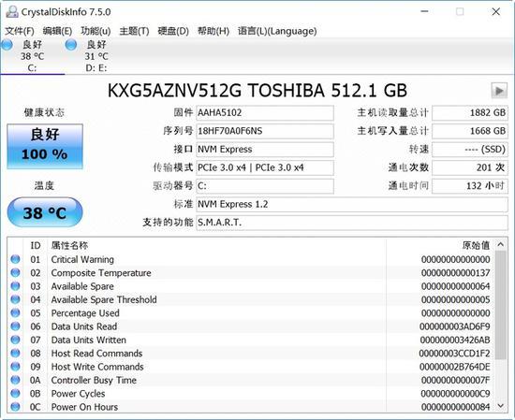515x420 pixels.
Task: Open the 编辑(E) menu
Action: pyautogui.click(x=57, y=31)
